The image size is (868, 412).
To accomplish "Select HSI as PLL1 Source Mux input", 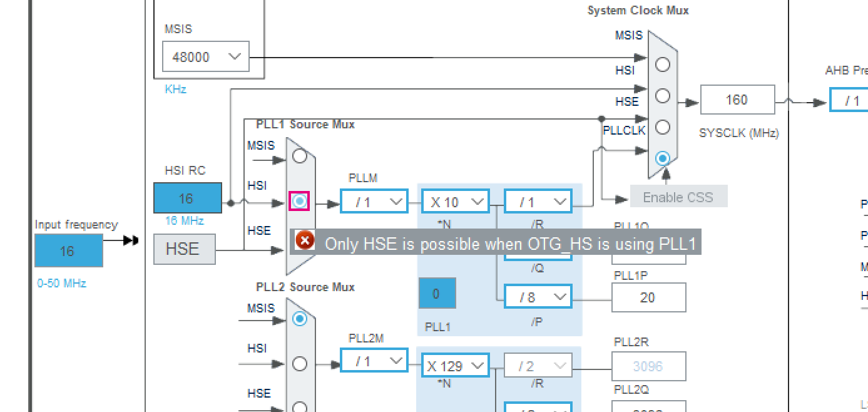I will tap(300, 202).
